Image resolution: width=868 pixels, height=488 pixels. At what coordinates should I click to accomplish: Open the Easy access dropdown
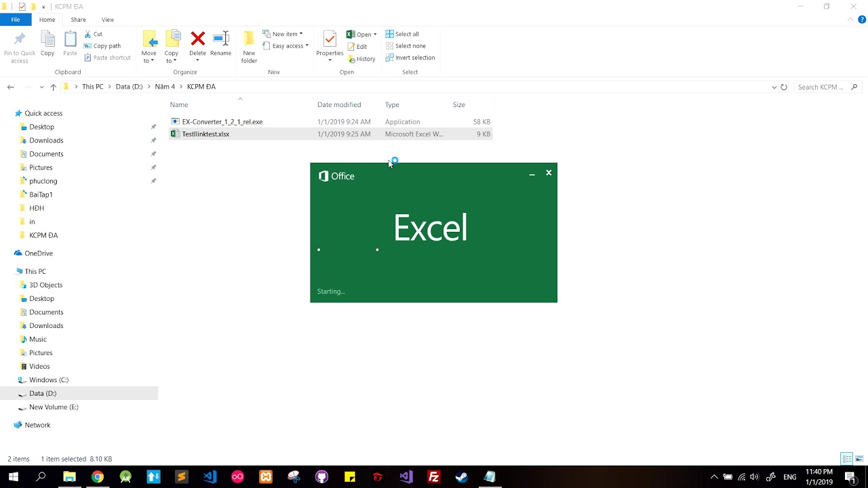pos(286,46)
